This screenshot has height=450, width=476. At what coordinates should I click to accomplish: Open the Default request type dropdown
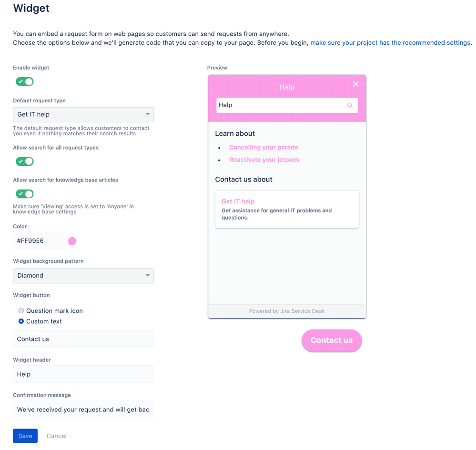coord(83,114)
